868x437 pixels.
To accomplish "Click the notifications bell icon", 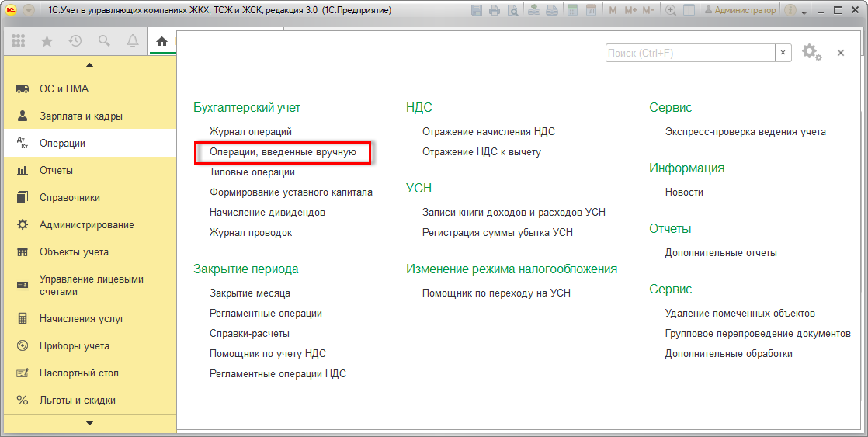I will pyautogui.click(x=133, y=42).
